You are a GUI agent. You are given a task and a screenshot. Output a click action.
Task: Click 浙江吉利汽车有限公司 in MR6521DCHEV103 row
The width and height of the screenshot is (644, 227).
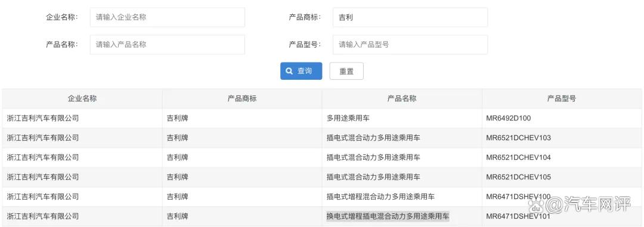click(x=43, y=138)
